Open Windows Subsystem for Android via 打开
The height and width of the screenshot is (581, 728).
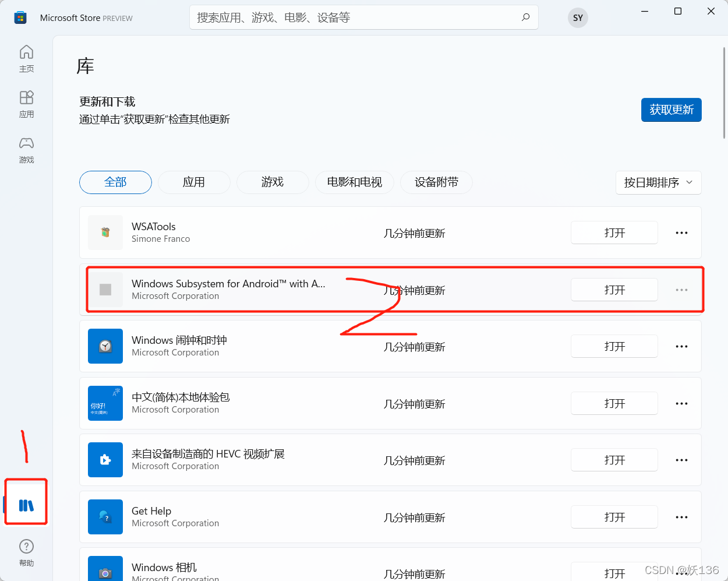point(614,290)
